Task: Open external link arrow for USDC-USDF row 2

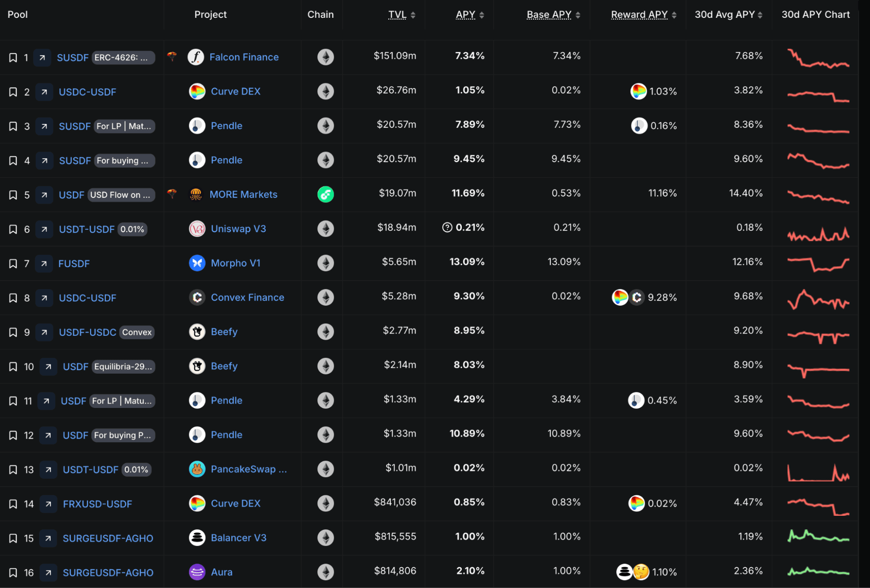Action: [x=44, y=92]
